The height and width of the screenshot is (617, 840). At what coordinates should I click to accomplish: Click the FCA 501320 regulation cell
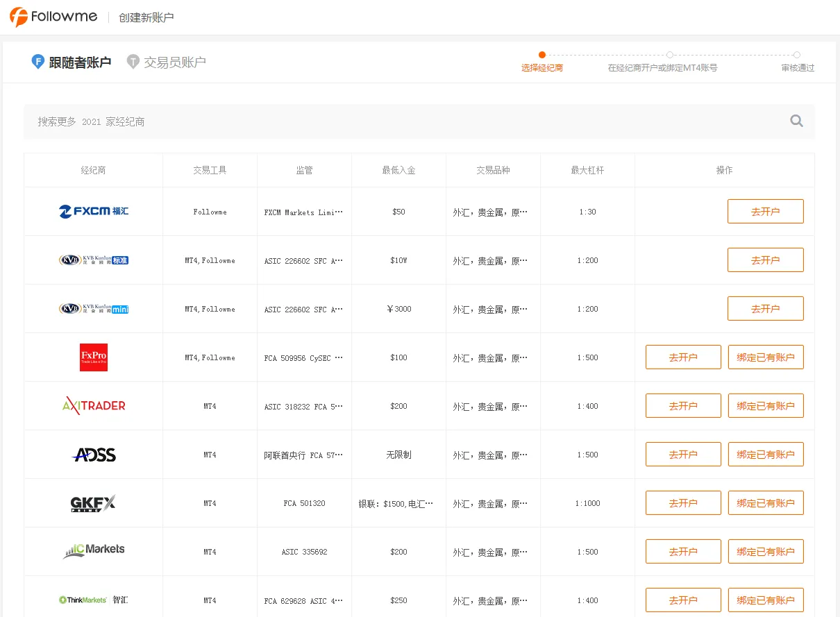tap(304, 503)
